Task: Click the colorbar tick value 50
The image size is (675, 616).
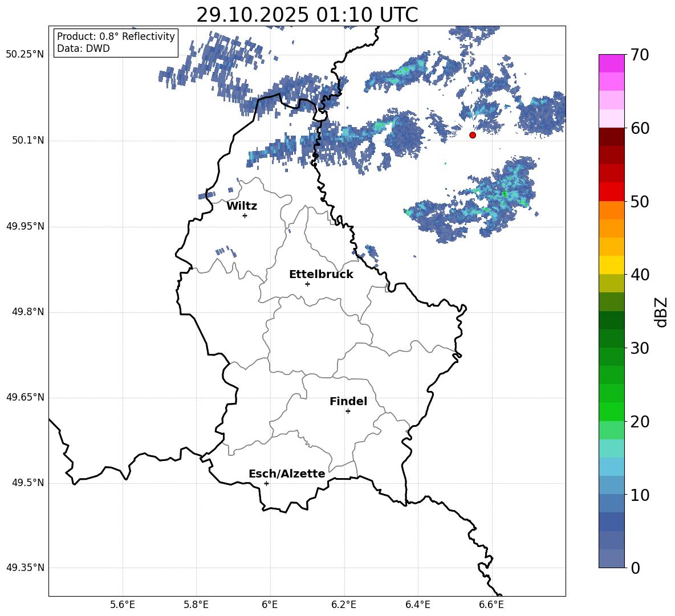Action: click(640, 202)
